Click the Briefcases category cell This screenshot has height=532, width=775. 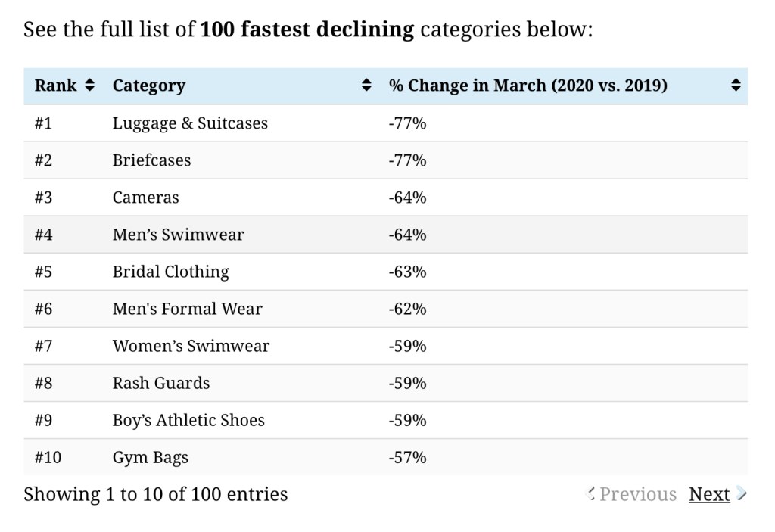[151, 160]
